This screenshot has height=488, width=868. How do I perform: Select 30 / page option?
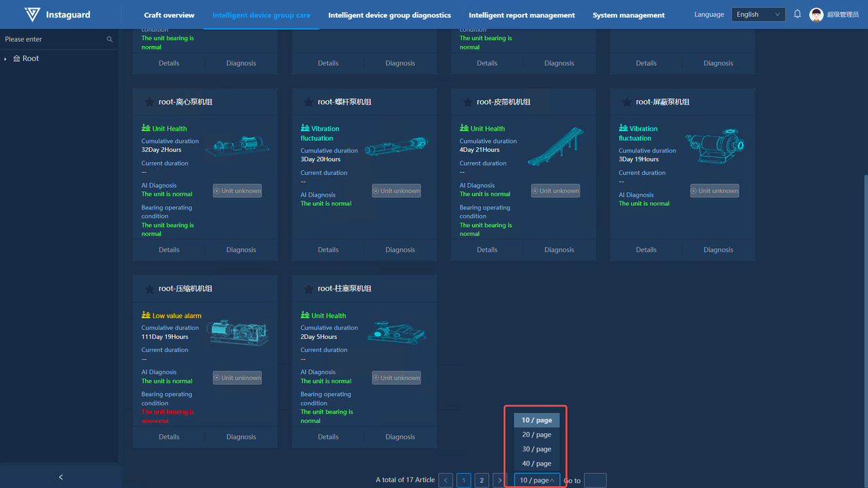(x=537, y=449)
